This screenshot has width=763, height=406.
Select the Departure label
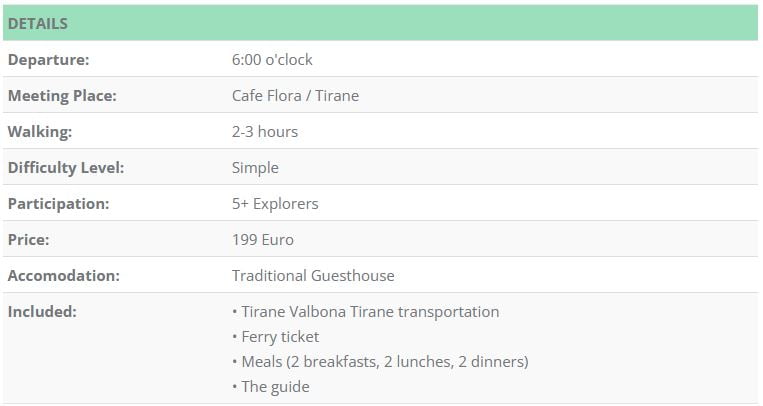click(x=49, y=59)
